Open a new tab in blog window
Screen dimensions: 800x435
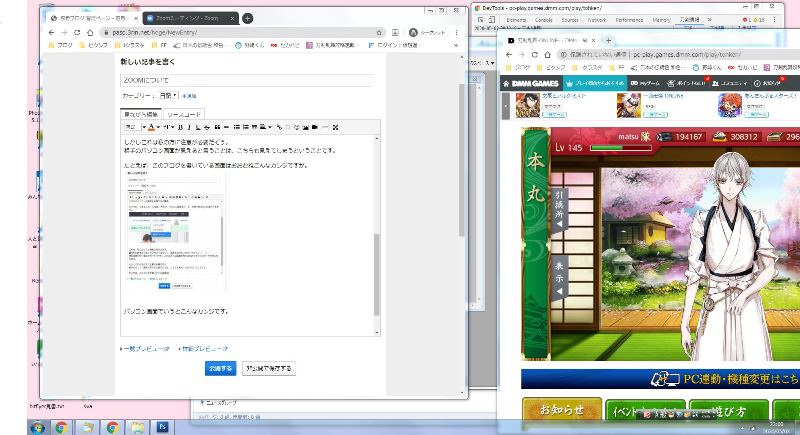(247, 18)
